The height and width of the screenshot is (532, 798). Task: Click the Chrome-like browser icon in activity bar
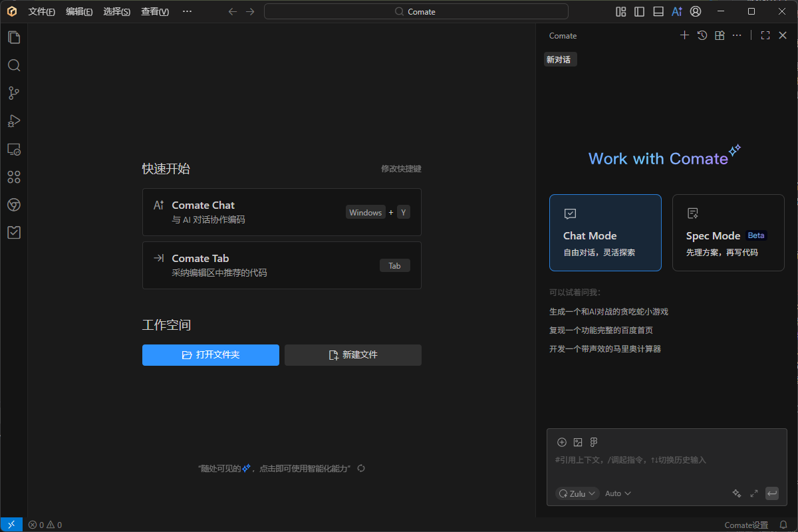point(14,205)
